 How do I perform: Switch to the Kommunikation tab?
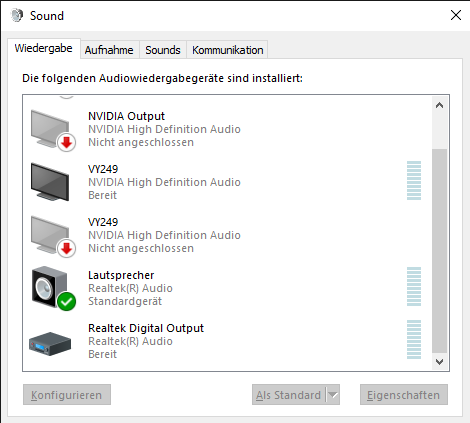coord(228,50)
